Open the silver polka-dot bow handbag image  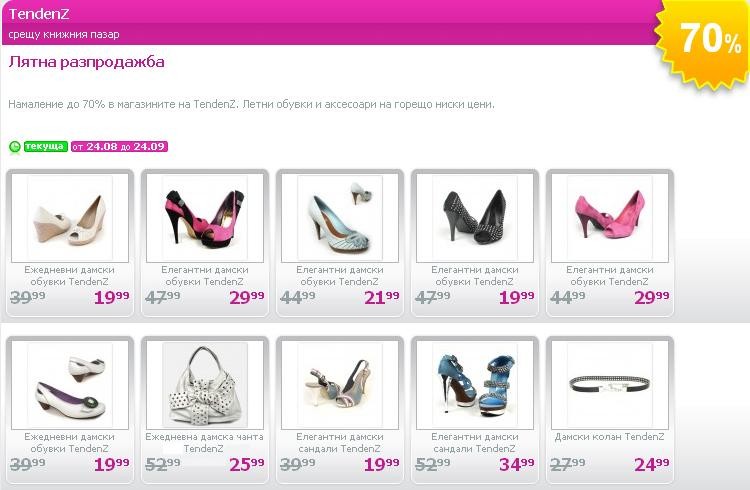205,385
